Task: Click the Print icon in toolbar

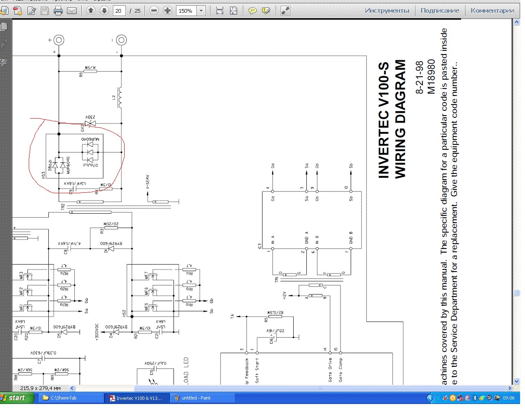Action: coord(58,11)
